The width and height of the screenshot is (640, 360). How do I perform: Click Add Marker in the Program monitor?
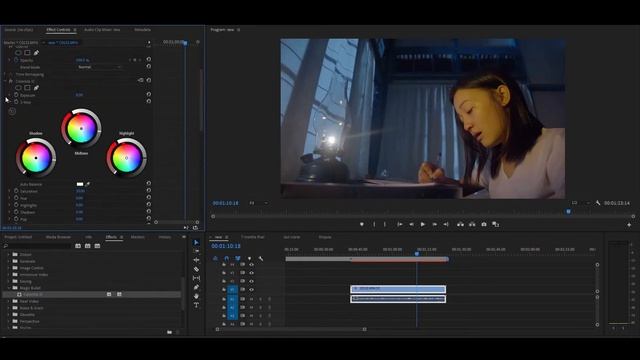(362, 224)
